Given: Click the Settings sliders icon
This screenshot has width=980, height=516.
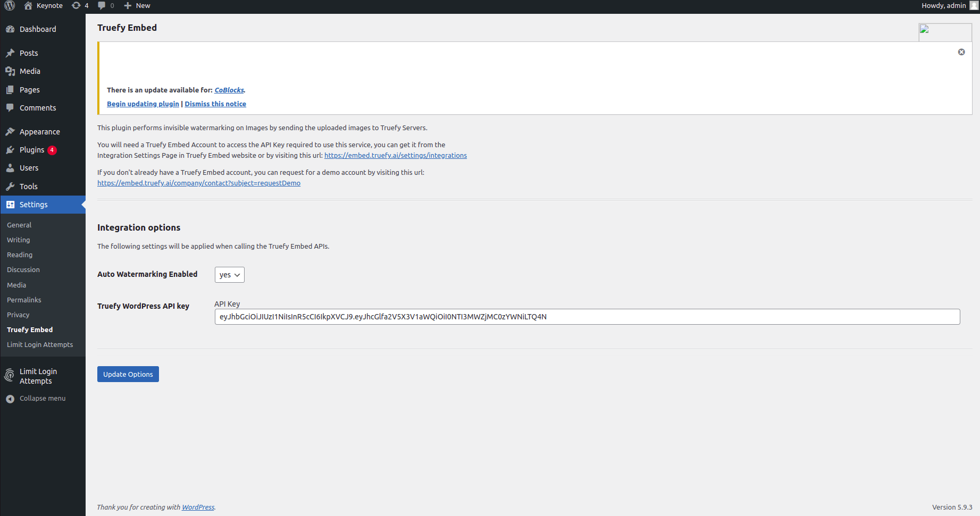Looking at the screenshot, I should [x=10, y=205].
